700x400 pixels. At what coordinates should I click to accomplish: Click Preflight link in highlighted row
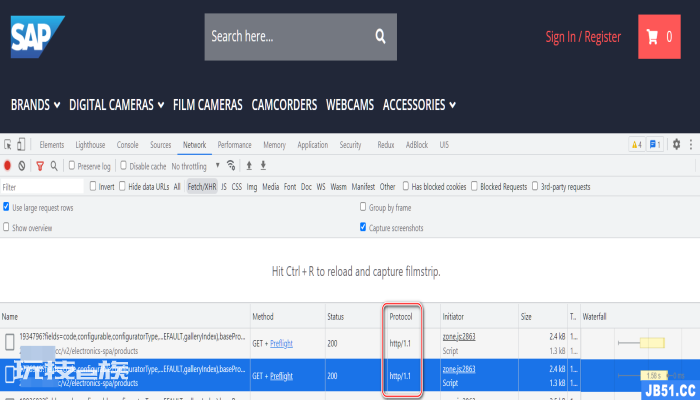(281, 376)
